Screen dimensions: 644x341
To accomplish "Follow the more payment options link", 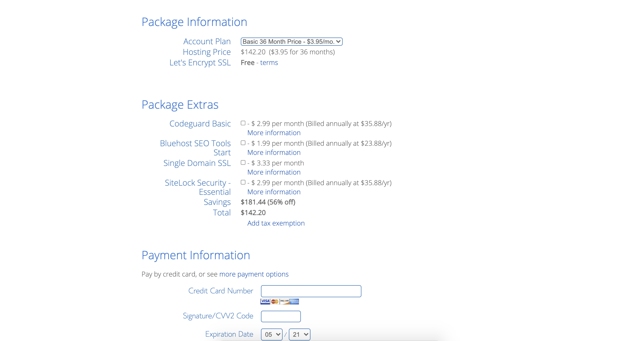I will tap(254, 274).
